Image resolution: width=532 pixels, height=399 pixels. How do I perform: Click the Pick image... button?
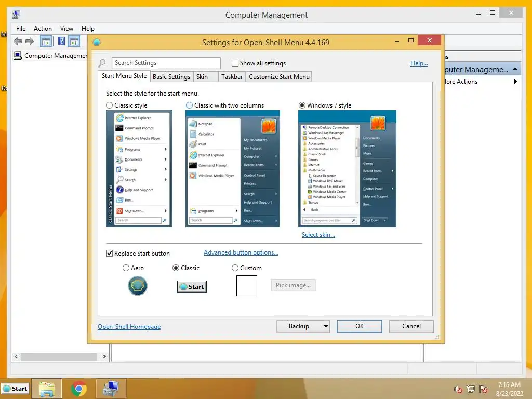pyautogui.click(x=293, y=285)
